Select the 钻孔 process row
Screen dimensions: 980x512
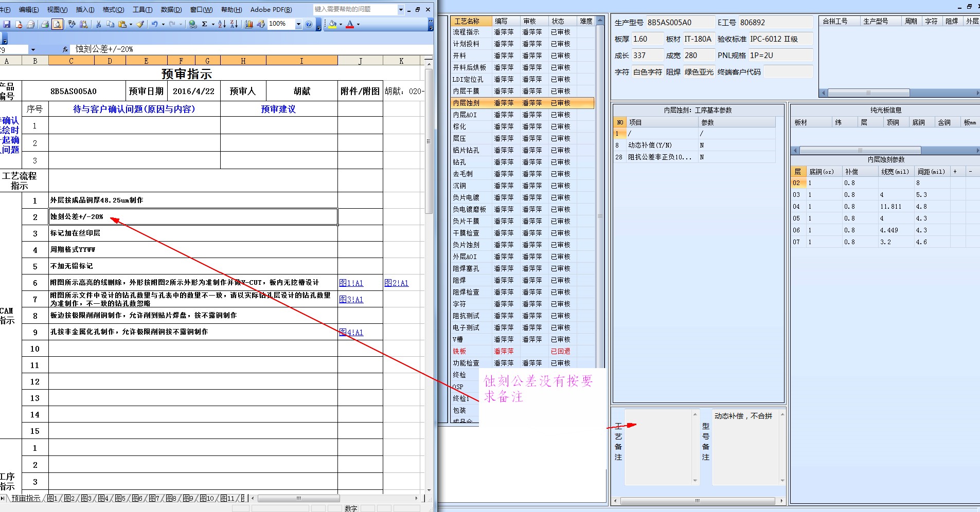pyautogui.click(x=523, y=162)
